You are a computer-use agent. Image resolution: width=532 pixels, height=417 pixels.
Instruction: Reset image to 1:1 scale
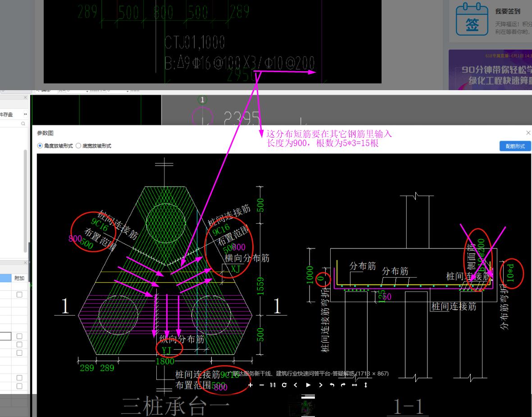273,385
